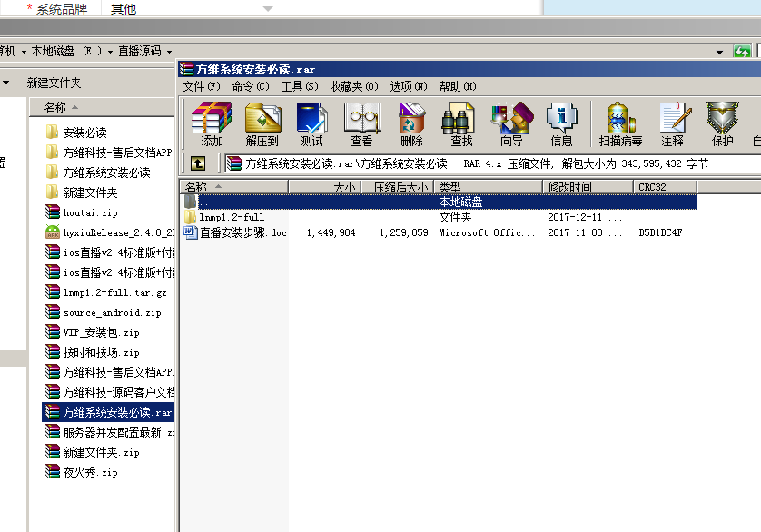Click 新建文件夹 button in Explorer toolbar

coord(54,83)
